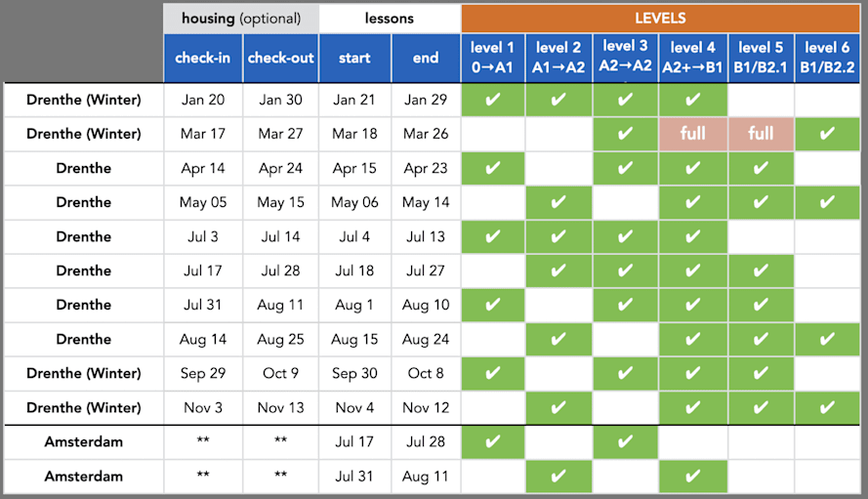Select the level 6 checkmark in Mar 17 row
Screen dimensions: 868x499
point(827,134)
